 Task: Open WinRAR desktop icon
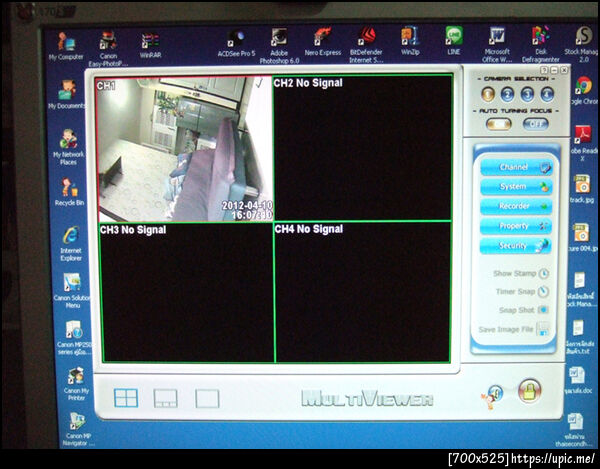tap(150, 46)
